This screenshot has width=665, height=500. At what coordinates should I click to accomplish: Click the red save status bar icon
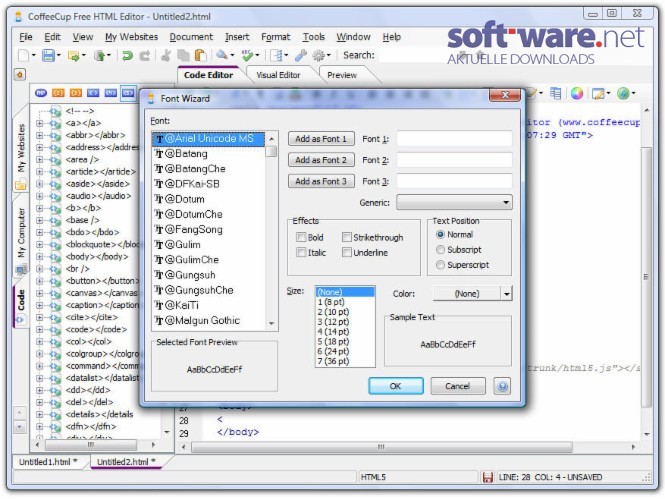click(x=488, y=477)
